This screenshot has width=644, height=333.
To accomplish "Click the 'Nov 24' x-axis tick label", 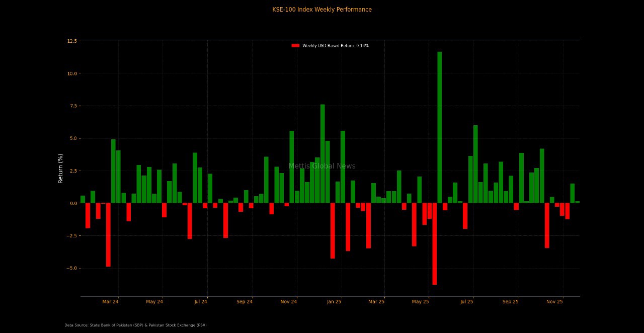I will pos(289,302).
